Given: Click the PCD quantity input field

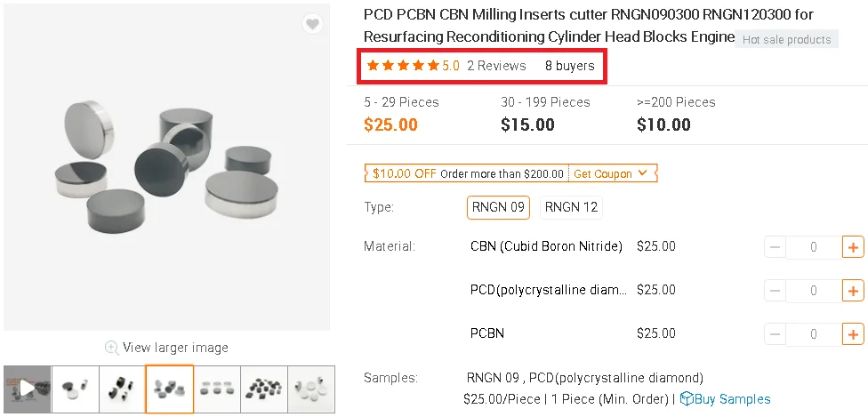Looking at the screenshot, I should click(x=813, y=291).
